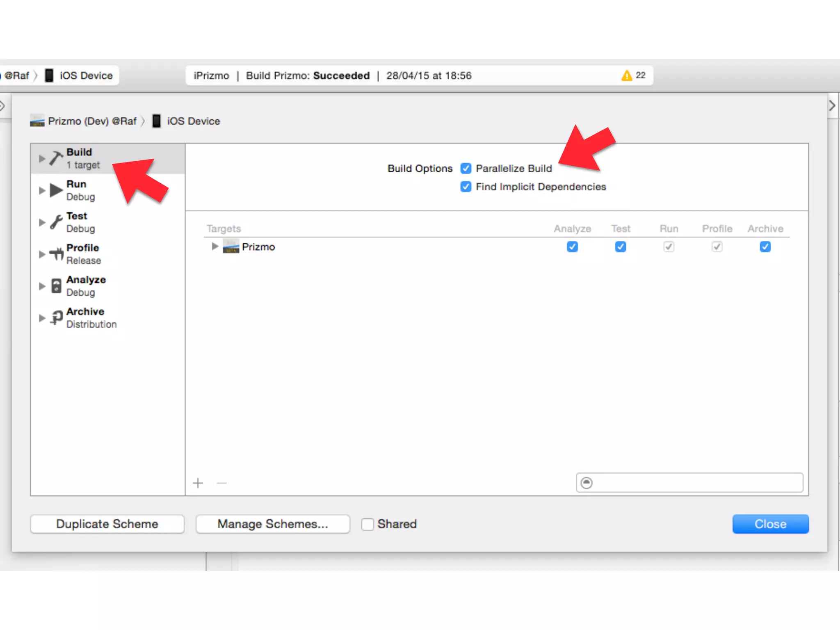Image resolution: width=840 pixels, height=630 pixels.
Task: Open Manage Schemes dialog
Action: [x=273, y=524]
